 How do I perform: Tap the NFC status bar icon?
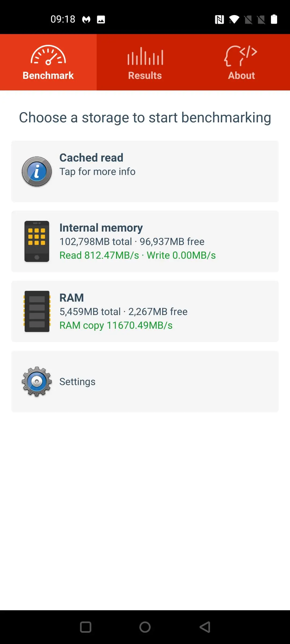tap(219, 19)
